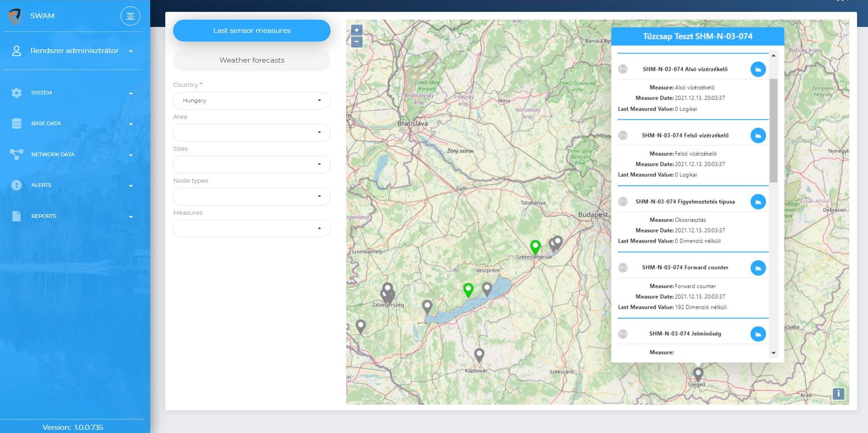This screenshot has width=868, height=433.
Task: Select gray map pin west of Balaton
Action: [427, 307]
